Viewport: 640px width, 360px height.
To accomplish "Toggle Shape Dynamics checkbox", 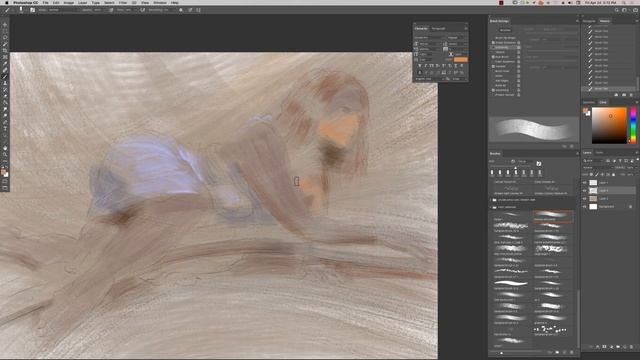I will [x=493, y=42].
